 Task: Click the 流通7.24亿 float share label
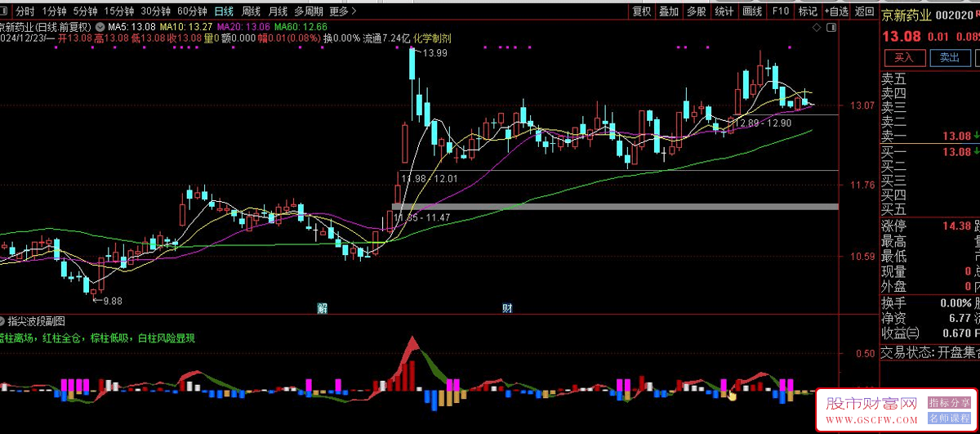(385, 38)
